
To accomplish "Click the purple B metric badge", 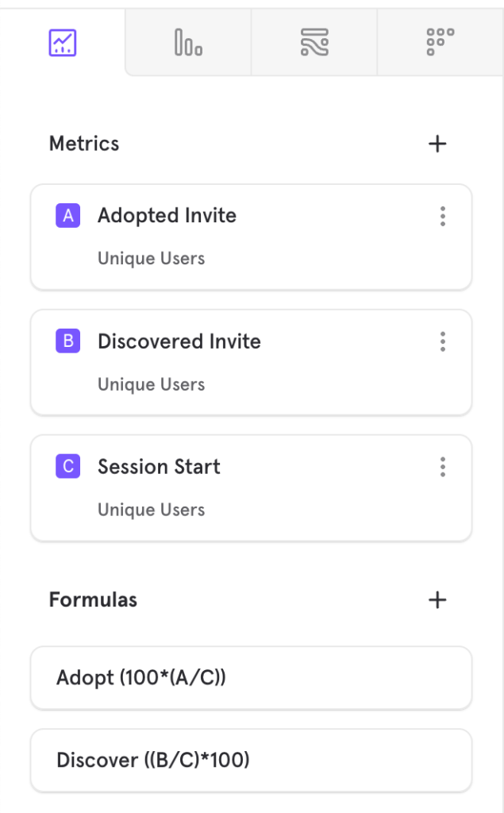I will click(68, 341).
